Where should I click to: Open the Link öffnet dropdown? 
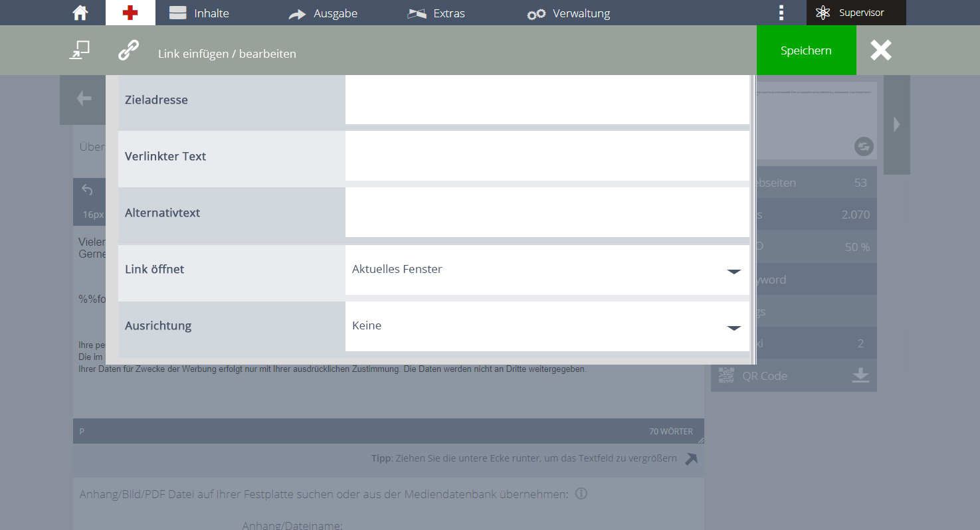coord(547,270)
